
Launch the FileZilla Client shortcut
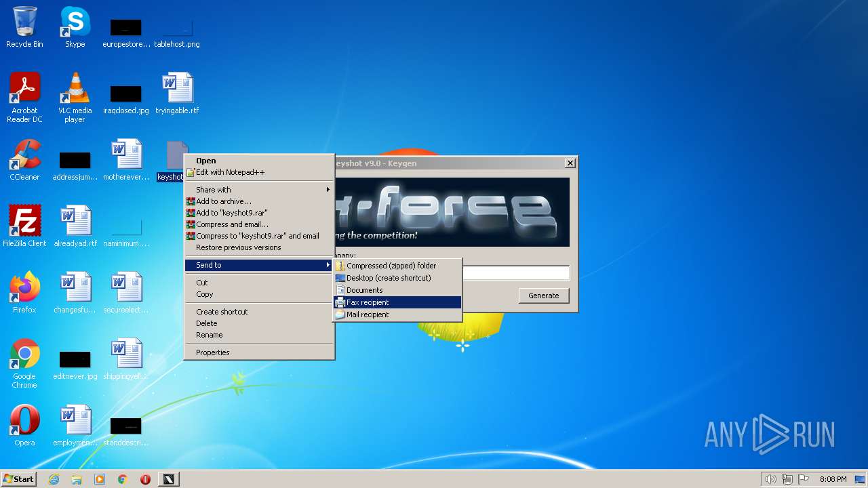coord(24,226)
